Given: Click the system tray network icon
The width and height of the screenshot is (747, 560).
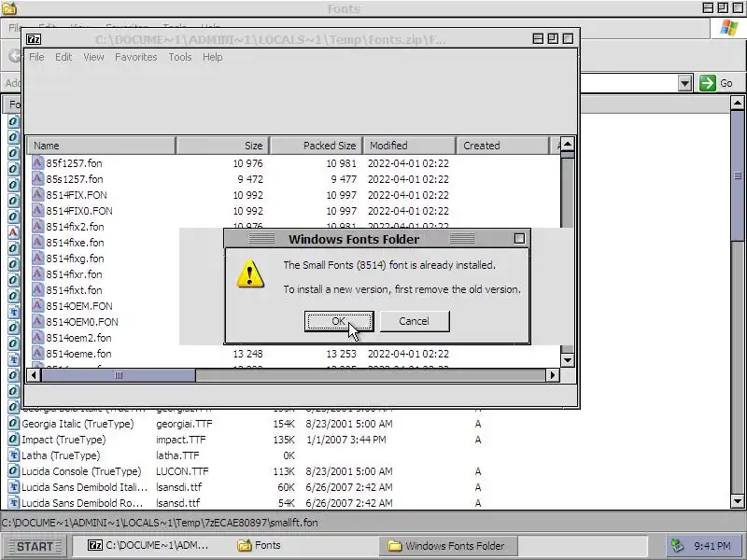Looking at the screenshot, I should pos(678,545).
